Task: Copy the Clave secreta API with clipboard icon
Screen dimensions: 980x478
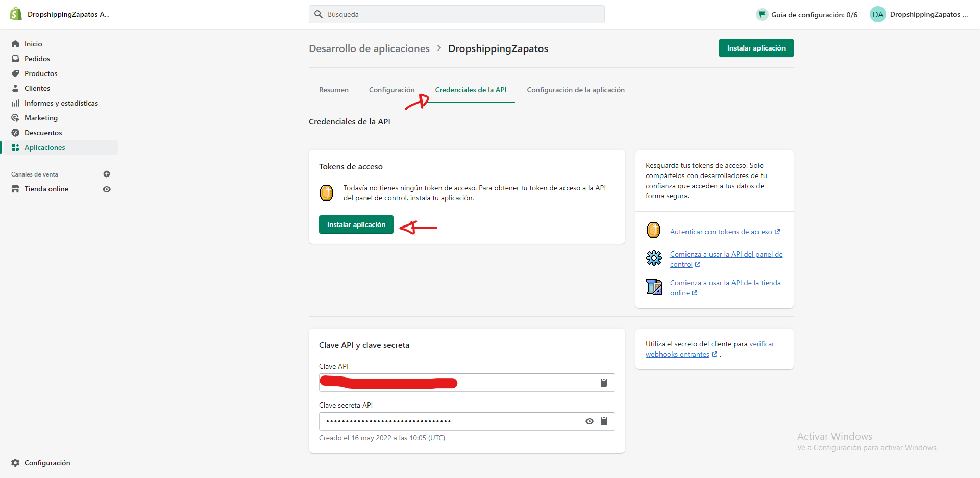Action: coord(603,421)
